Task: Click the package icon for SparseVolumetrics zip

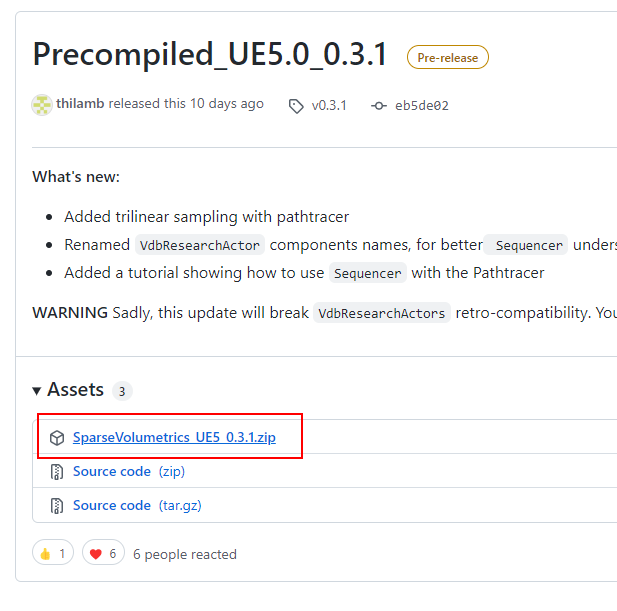Action: 57,438
